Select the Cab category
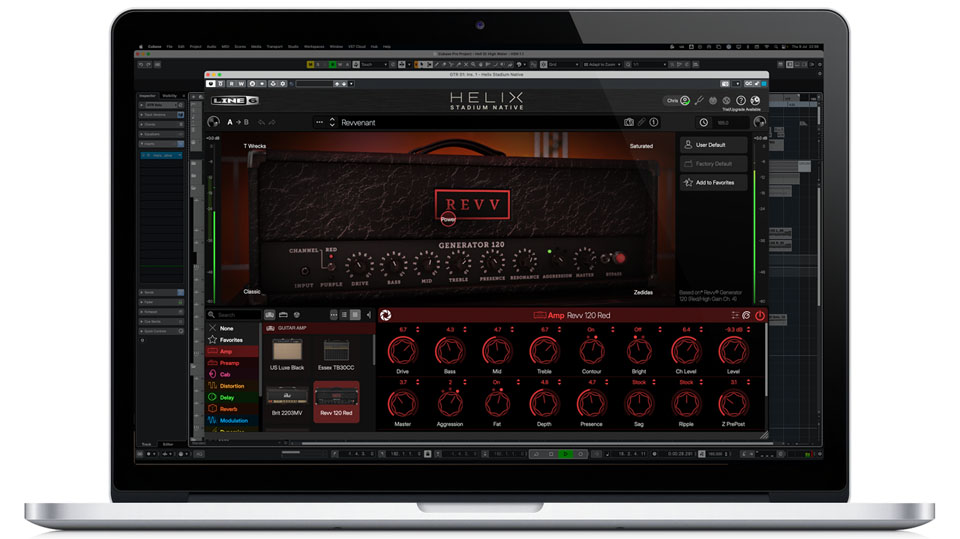The height and width of the screenshot is (539, 960). click(233, 374)
